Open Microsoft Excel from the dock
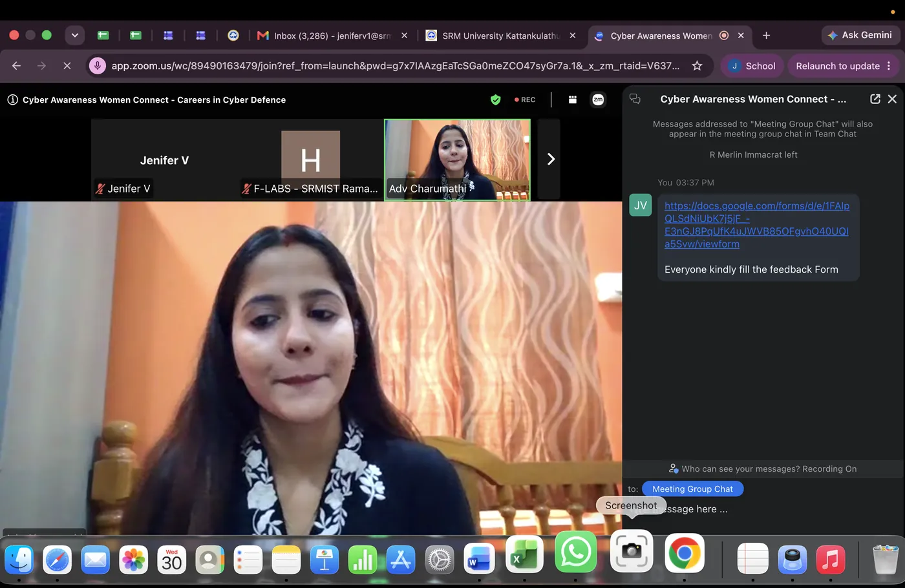 [524, 555]
